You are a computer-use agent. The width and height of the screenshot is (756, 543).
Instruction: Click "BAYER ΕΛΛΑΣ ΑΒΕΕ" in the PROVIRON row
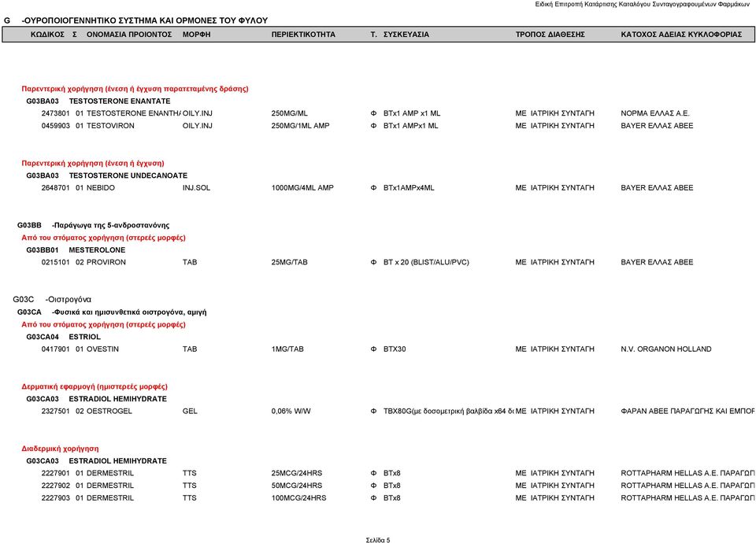[x=657, y=263]
